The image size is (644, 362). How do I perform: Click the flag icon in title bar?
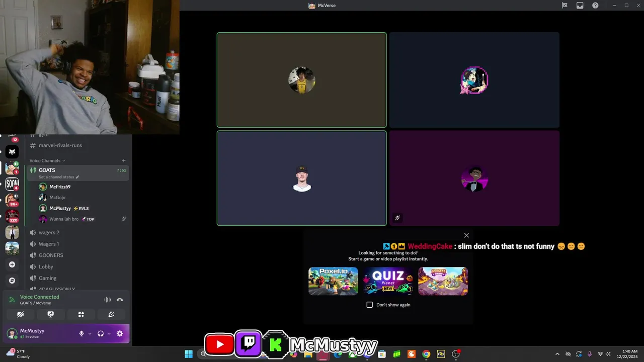tap(565, 6)
